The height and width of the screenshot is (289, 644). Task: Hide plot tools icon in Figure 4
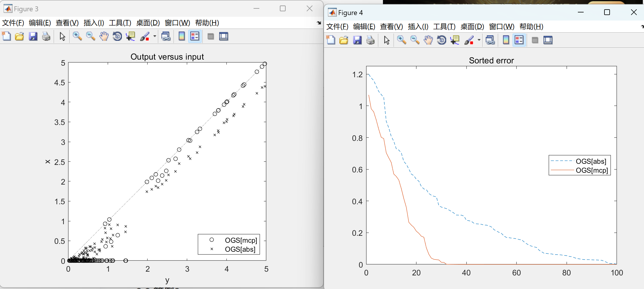[x=535, y=40]
